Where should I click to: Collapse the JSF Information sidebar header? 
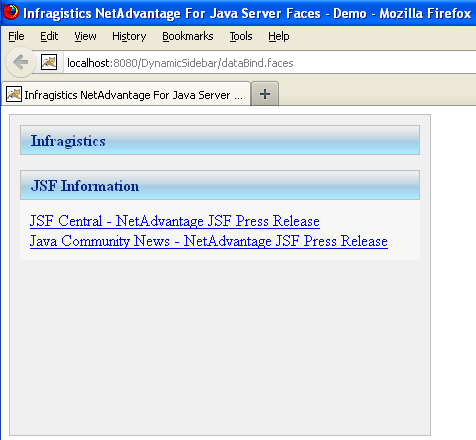[x=220, y=185]
